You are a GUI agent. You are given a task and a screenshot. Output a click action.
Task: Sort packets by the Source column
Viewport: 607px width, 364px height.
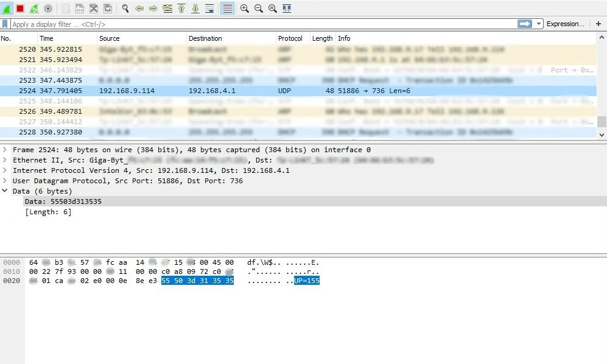[x=110, y=38]
